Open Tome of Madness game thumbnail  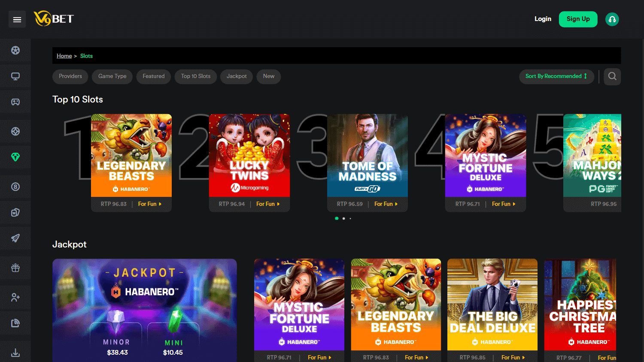368,155
